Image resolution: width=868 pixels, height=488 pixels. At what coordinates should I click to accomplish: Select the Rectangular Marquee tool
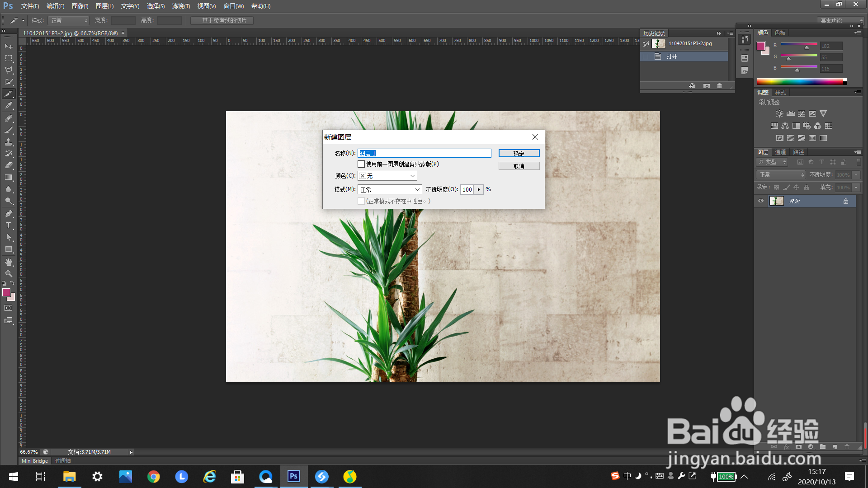pos(9,58)
